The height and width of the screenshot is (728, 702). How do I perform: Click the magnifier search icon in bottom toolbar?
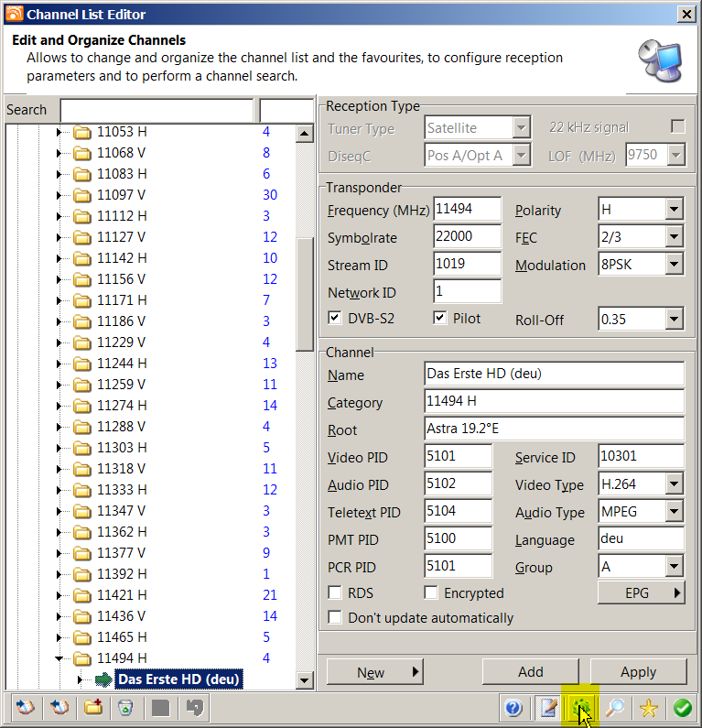tap(615, 708)
